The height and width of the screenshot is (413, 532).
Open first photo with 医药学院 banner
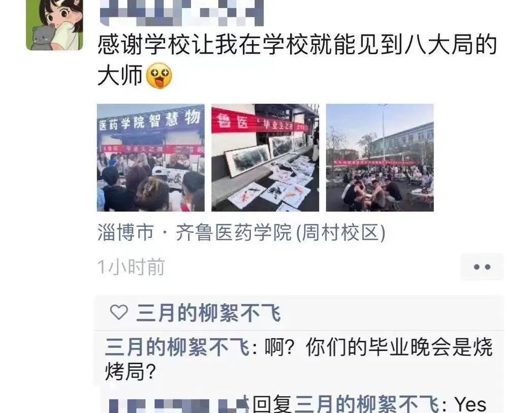150,158
